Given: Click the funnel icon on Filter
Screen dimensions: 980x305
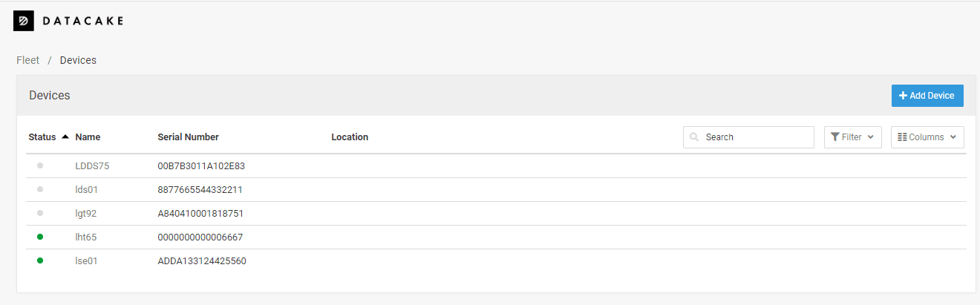Looking at the screenshot, I should coord(835,137).
